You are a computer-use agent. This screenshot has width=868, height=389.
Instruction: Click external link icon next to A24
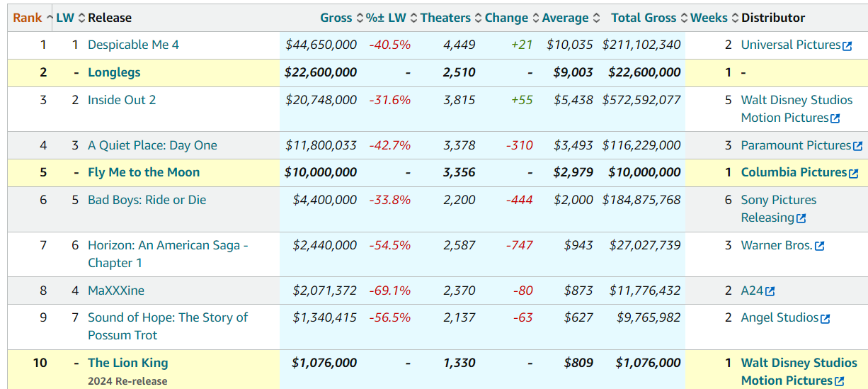(x=770, y=291)
